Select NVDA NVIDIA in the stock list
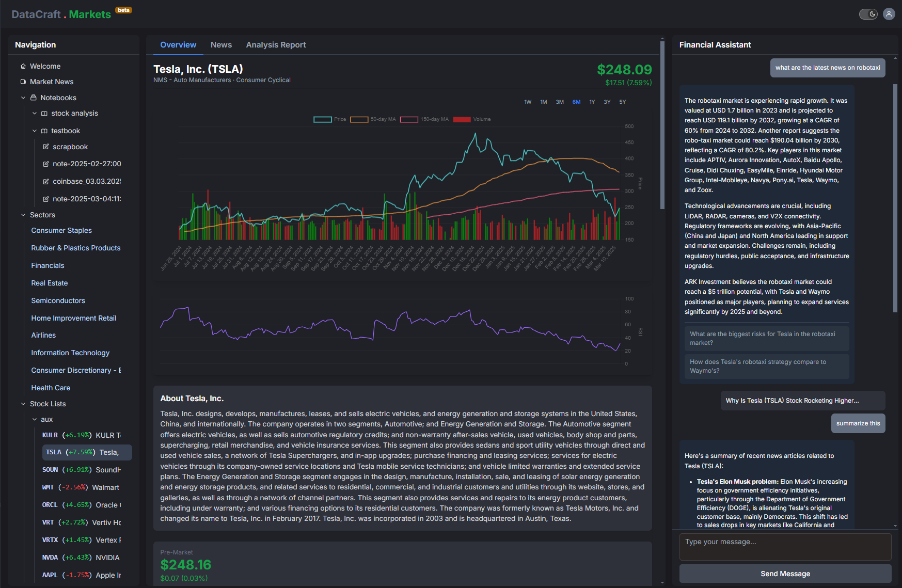Viewport: 902px width, 588px height. pyautogui.click(x=82, y=558)
